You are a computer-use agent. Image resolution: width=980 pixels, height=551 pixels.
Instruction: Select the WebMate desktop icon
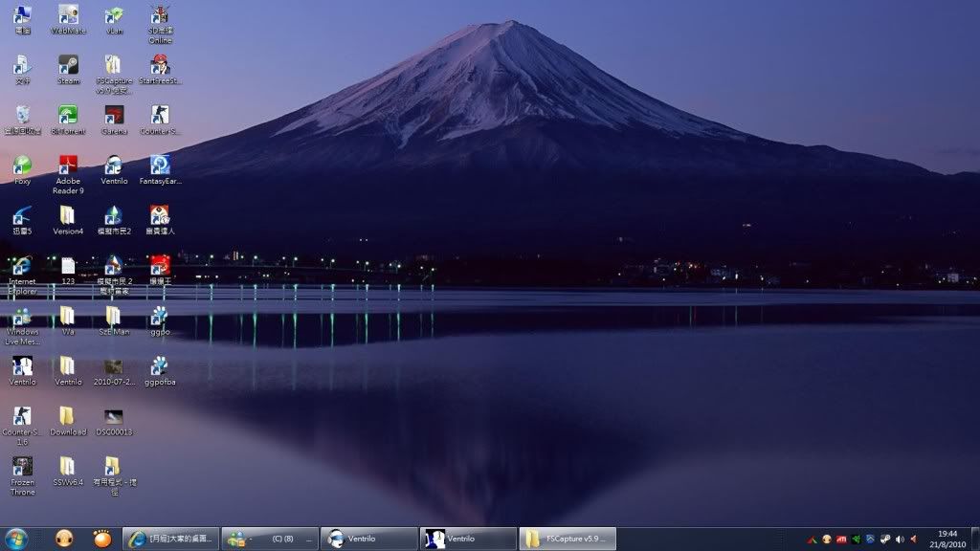(68, 15)
